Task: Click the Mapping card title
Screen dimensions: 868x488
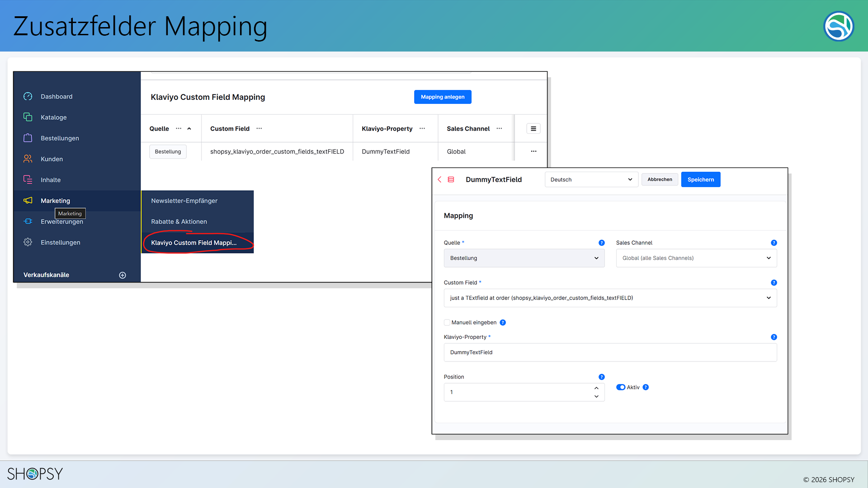Action: pos(458,216)
